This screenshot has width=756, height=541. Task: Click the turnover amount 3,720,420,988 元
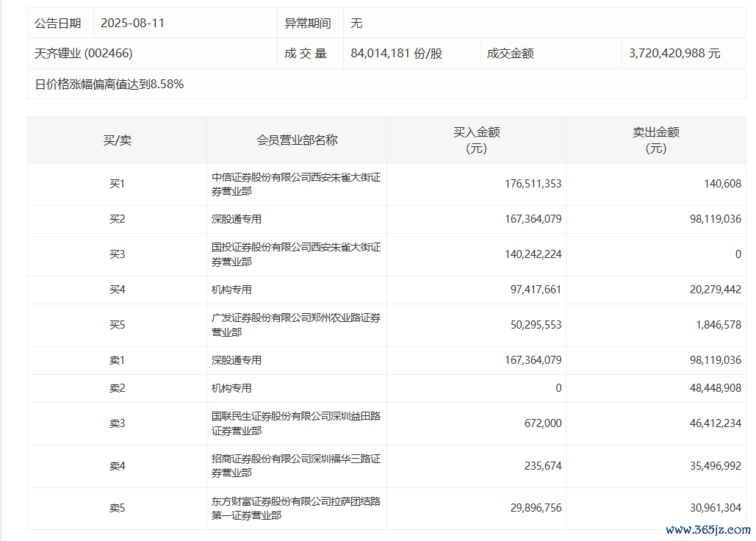(674, 54)
